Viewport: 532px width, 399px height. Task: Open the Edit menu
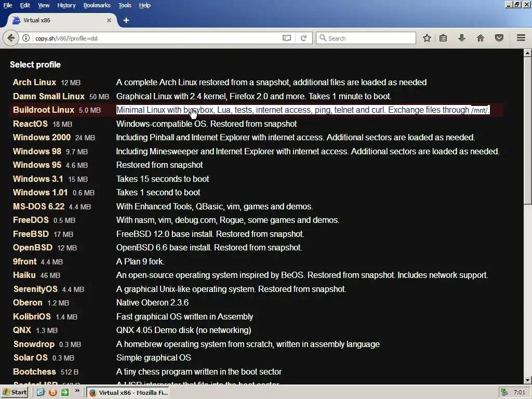tap(25, 5)
